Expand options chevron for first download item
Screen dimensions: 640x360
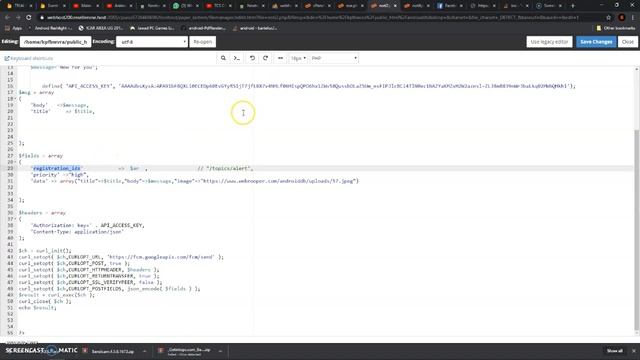(x=144, y=351)
